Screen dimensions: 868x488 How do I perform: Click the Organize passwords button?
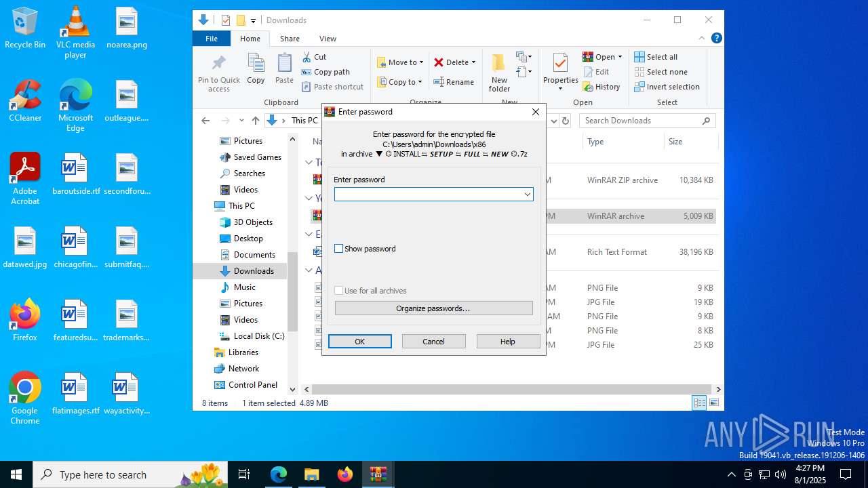[433, 308]
